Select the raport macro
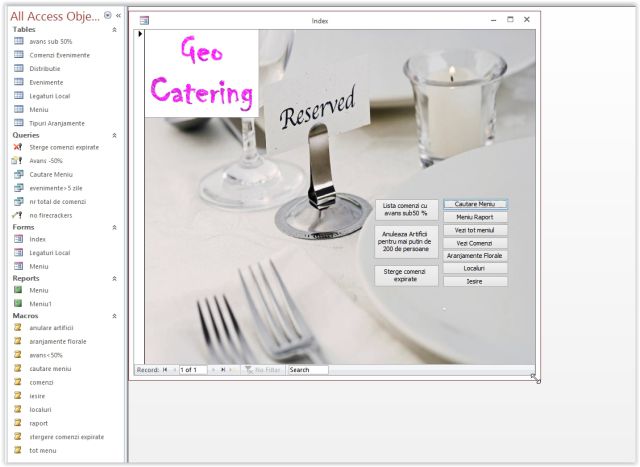The width and height of the screenshot is (640, 467). [x=38, y=423]
